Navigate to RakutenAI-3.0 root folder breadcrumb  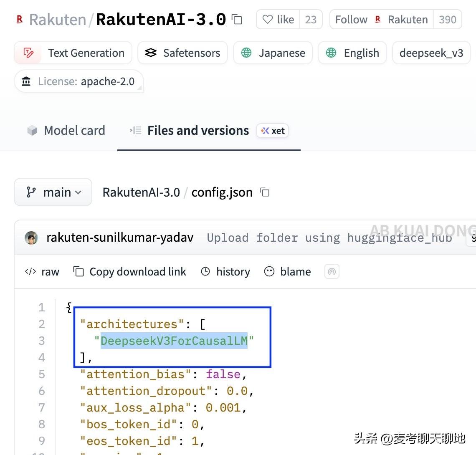(141, 192)
